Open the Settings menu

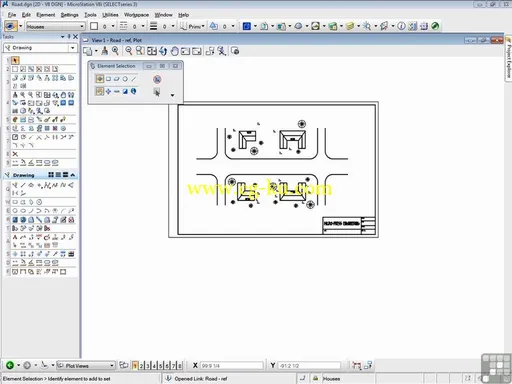[x=69, y=15]
